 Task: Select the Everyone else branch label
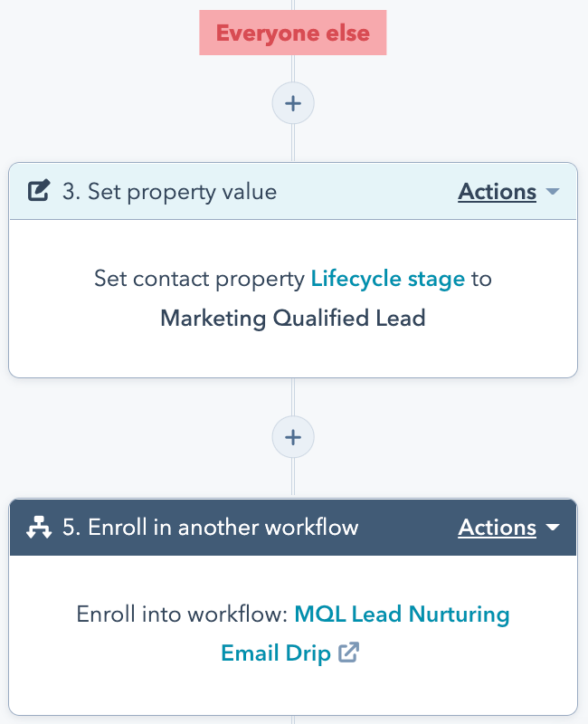click(x=293, y=34)
